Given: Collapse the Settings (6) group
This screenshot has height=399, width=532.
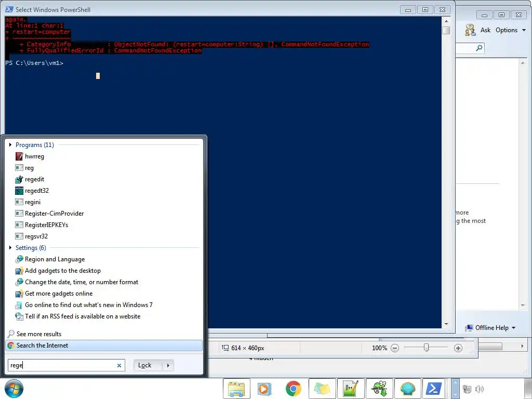Looking at the screenshot, I should (10, 248).
